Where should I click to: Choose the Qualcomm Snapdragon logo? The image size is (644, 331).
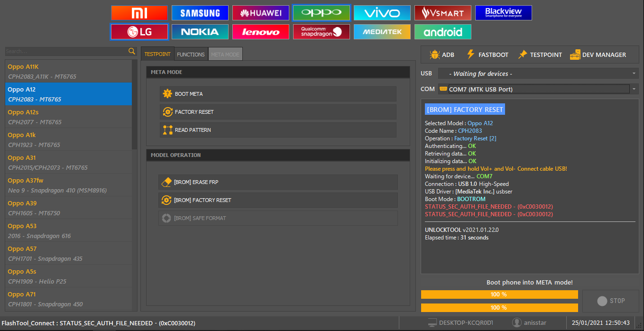coord(322,32)
